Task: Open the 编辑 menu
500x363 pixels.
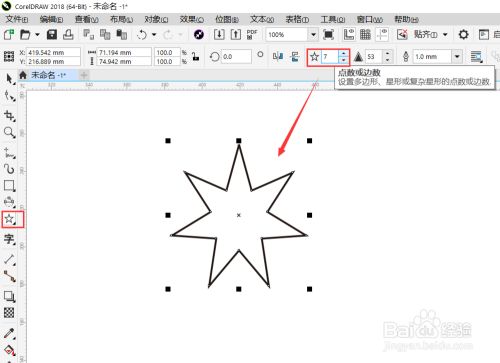Action: pyautogui.click(x=51, y=19)
